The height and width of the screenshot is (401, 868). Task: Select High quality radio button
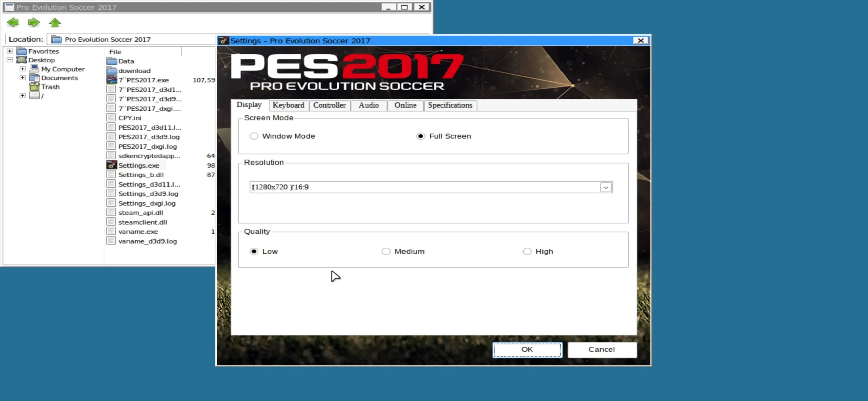tap(527, 251)
